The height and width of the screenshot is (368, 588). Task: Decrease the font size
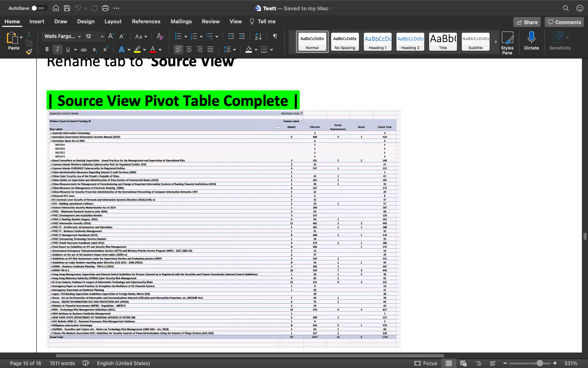pos(122,36)
